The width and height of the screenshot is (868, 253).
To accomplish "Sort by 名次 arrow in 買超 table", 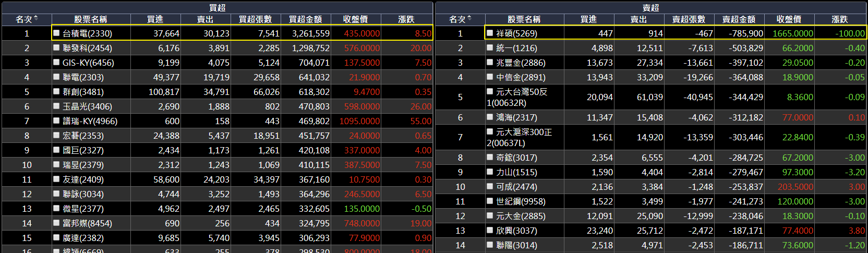I will [36, 18].
